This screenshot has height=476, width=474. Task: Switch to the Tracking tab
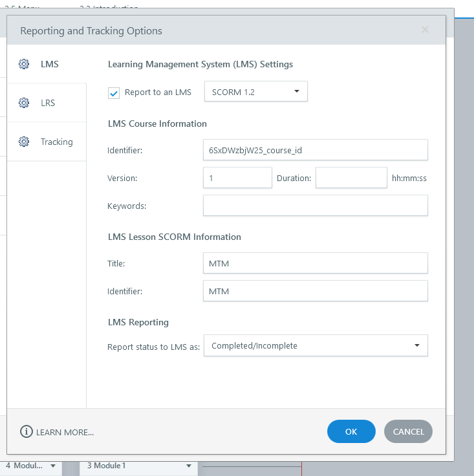point(56,142)
